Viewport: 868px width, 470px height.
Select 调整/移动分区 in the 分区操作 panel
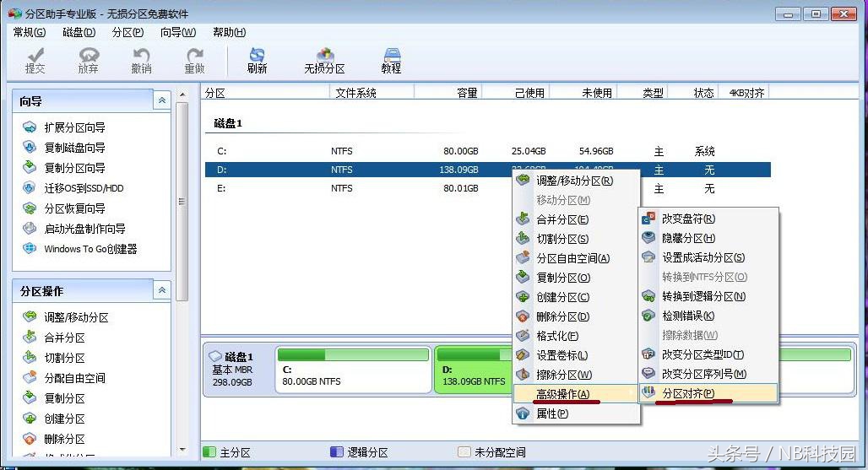coord(66,317)
